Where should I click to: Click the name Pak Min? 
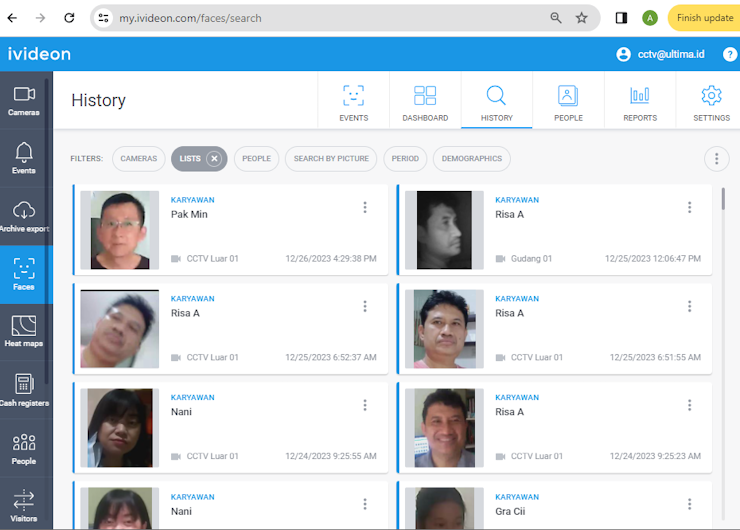pos(189,214)
